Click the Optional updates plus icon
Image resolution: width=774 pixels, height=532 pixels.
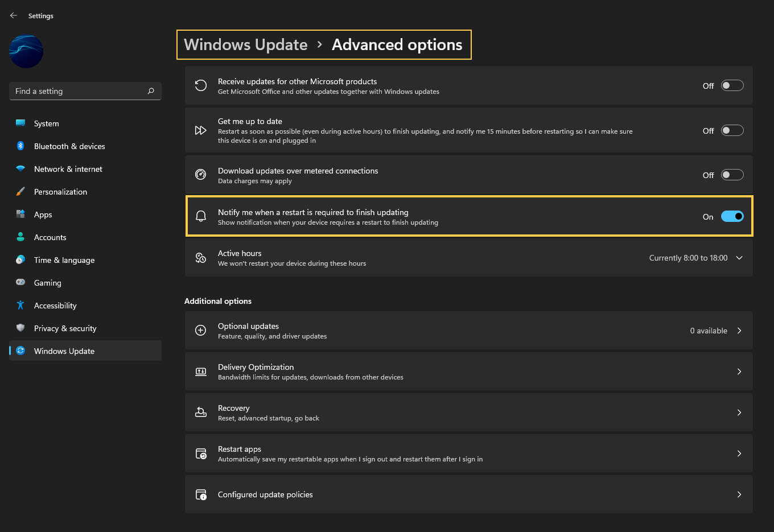[x=201, y=331]
